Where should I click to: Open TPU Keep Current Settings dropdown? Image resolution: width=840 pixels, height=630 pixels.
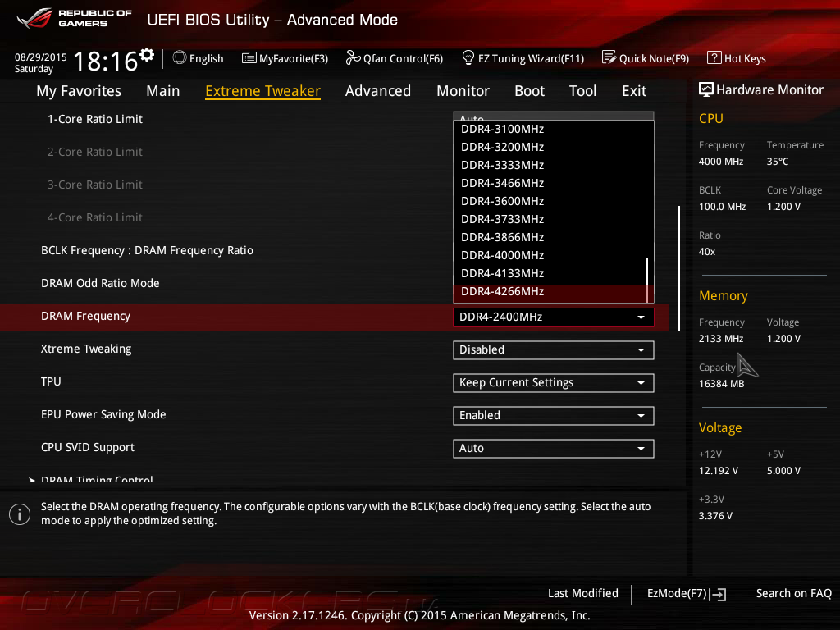[554, 382]
